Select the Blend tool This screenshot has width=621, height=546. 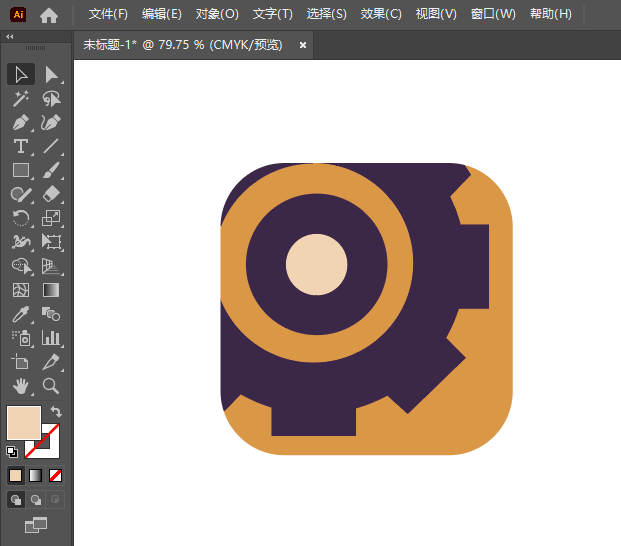51,314
